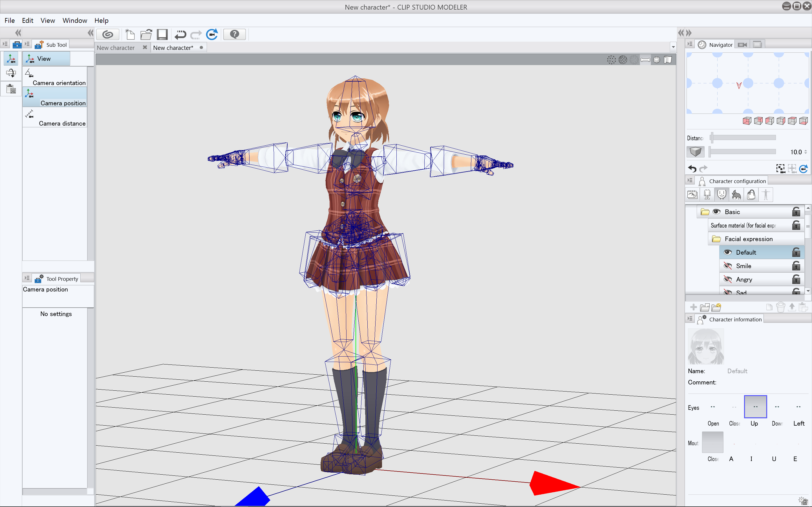Click the Eyes Up button
This screenshot has width=812, height=507.
point(755,406)
